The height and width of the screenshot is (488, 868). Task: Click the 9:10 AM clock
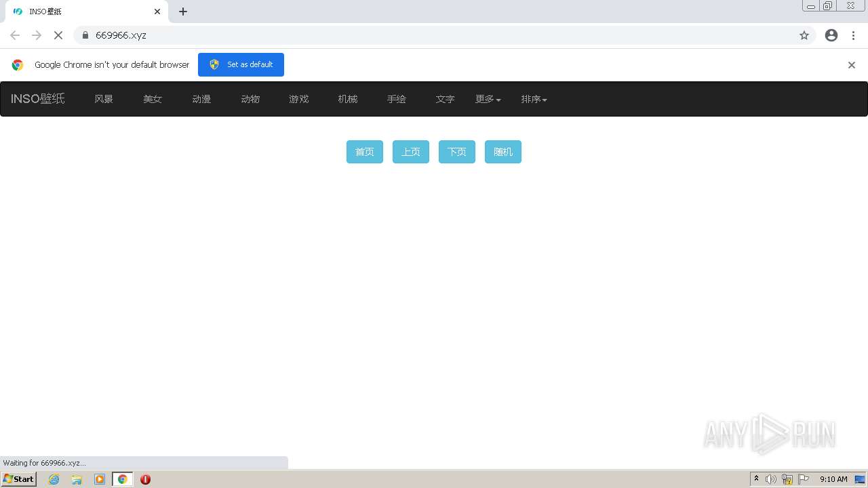pyautogui.click(x=833, y=479)
